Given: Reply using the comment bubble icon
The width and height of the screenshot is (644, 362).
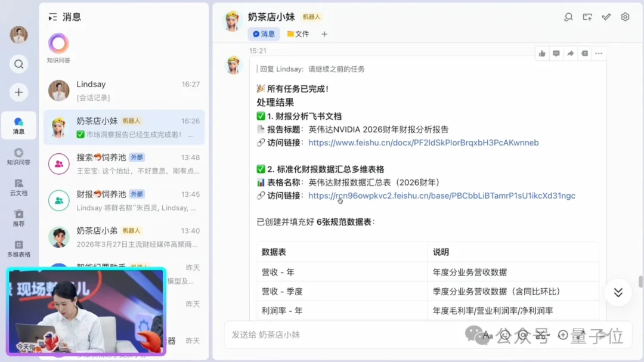Looking at the screenshot, I should tap(556, 53).
